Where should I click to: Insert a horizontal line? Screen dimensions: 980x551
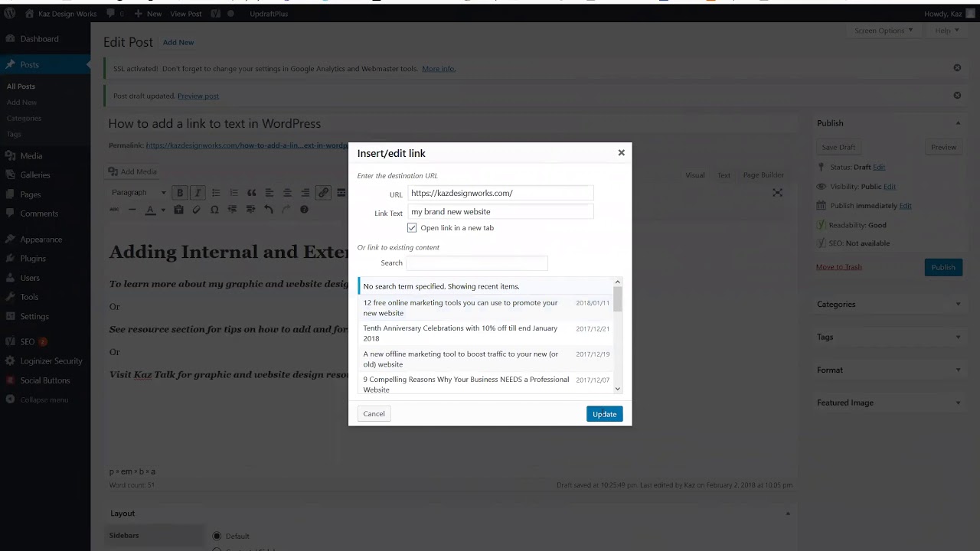[132, 210]
